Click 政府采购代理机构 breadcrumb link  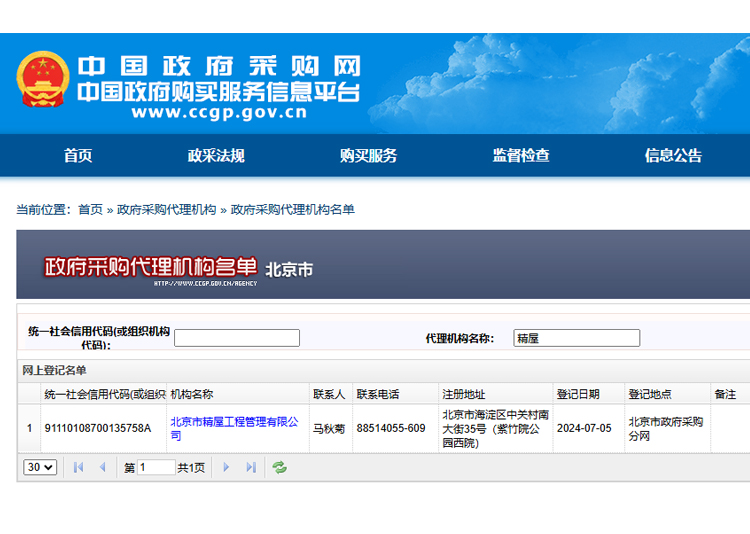click(x=166, y=210)
